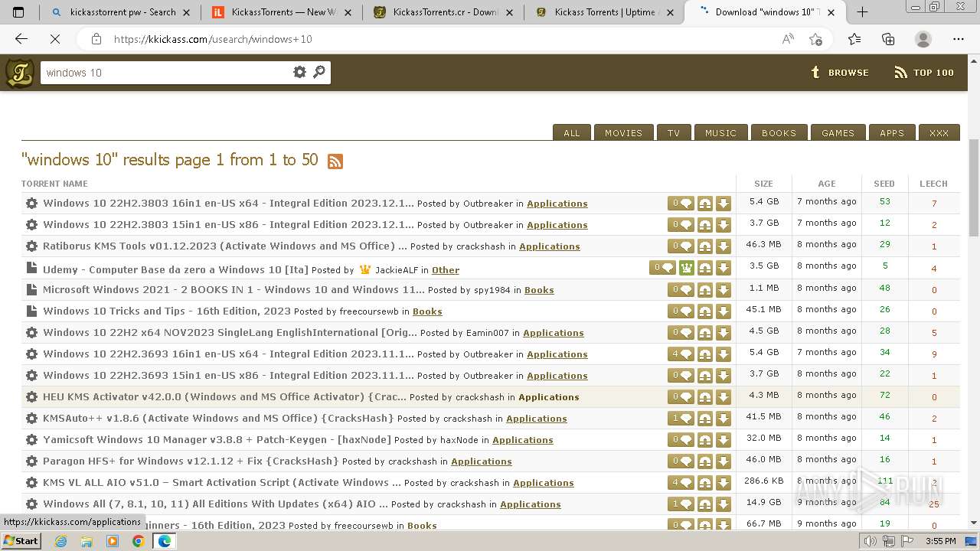Go back to previous page
The height and width of the screenshot is (551, 980).
coord(21,39)
